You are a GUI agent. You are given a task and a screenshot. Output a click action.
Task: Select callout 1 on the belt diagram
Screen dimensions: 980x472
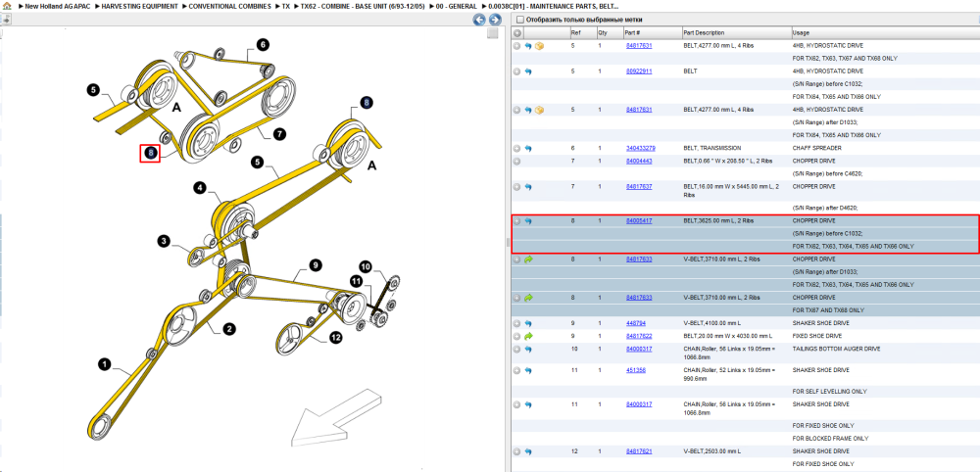click(x=105, y=362)
